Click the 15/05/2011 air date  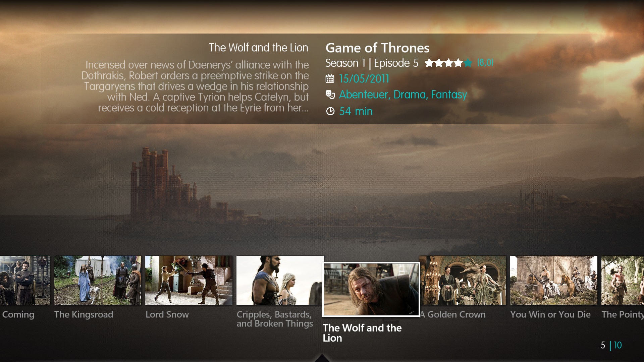[x=364, y=79]
